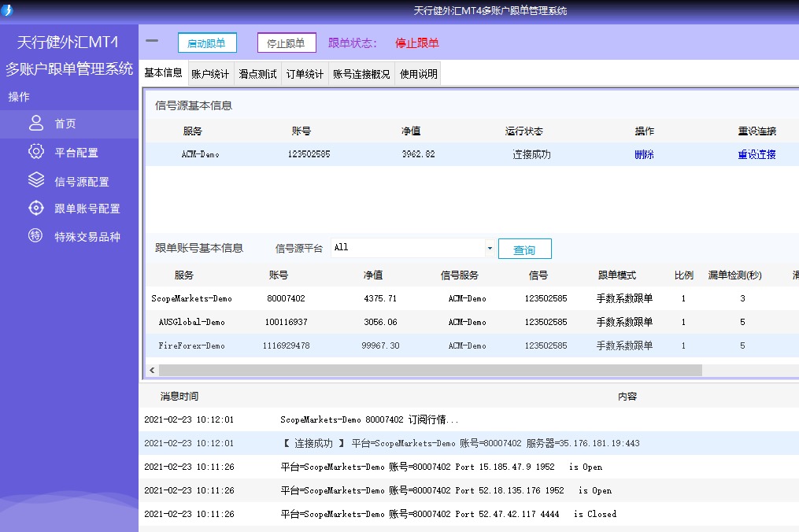799x532 pixels.
Task: Click the copy-trade account target icon
Action: 36,208
